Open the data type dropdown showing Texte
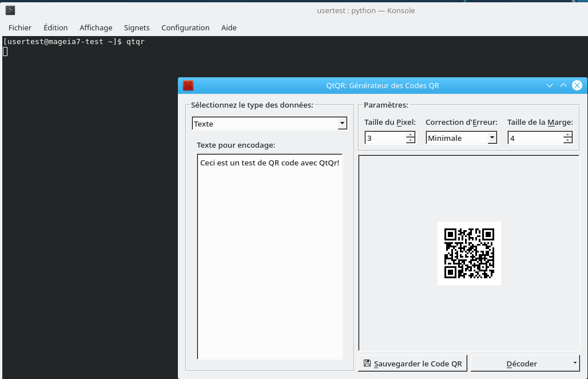The image size is (588, 379). click(x=269, y=124)
